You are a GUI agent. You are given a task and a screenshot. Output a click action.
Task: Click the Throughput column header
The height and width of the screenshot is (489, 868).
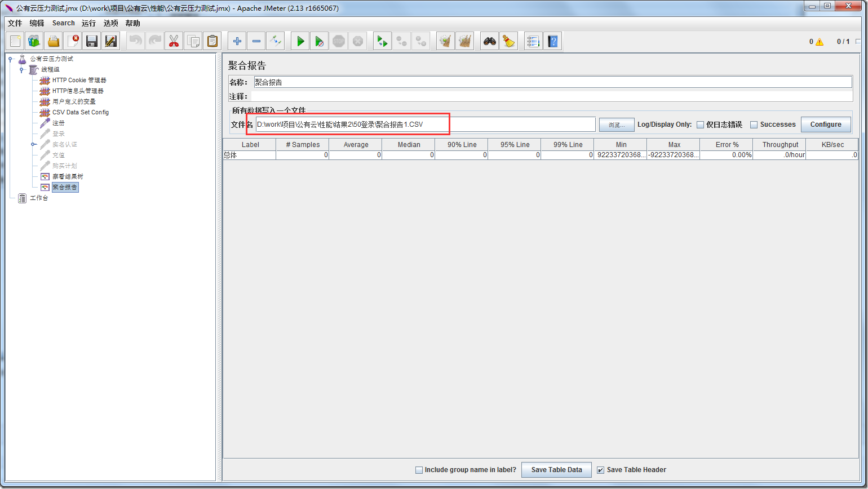coord(780,145)
